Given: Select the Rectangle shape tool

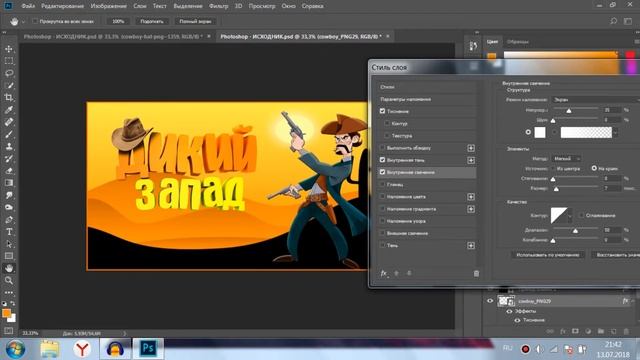Looking at the screenshot, I should [x=9, y=256].
